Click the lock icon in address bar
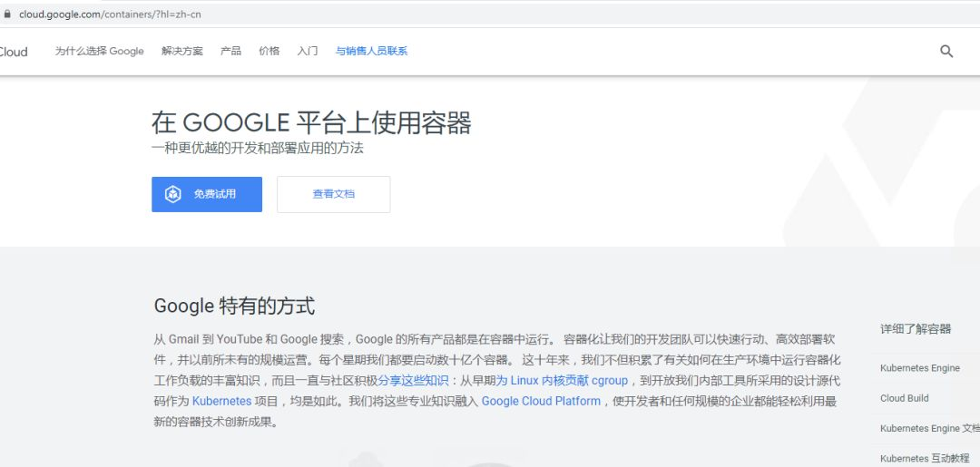The width and height of the screenshot is (980, 467). click(7, 14)
